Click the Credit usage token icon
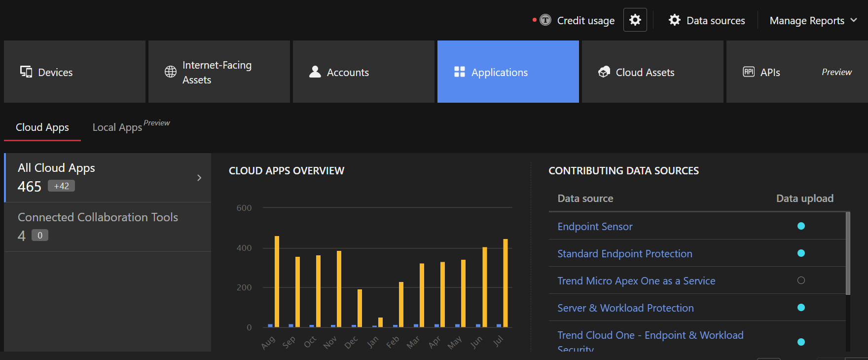 [545, 20]
